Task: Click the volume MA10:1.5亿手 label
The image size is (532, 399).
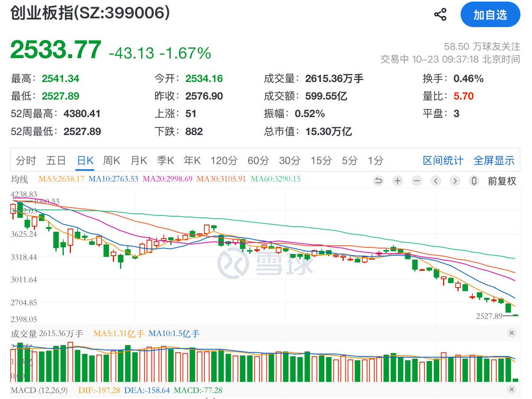Action: tap(174, 333)
